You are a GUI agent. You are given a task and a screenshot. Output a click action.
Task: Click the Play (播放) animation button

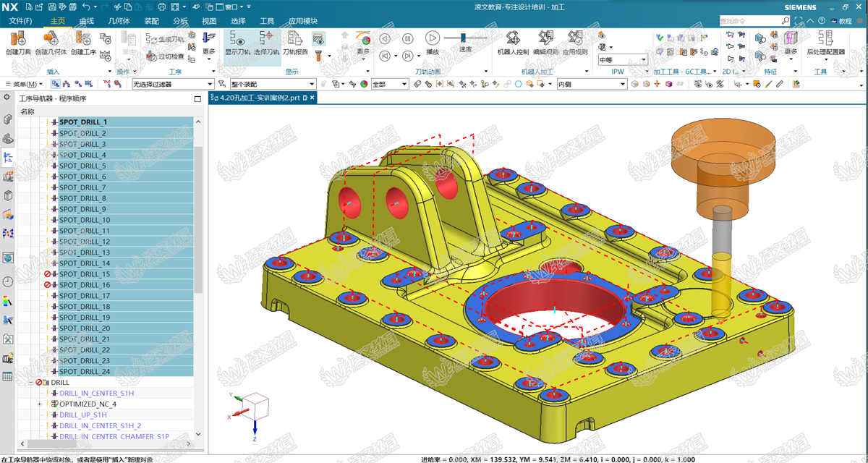pos(432,42)
